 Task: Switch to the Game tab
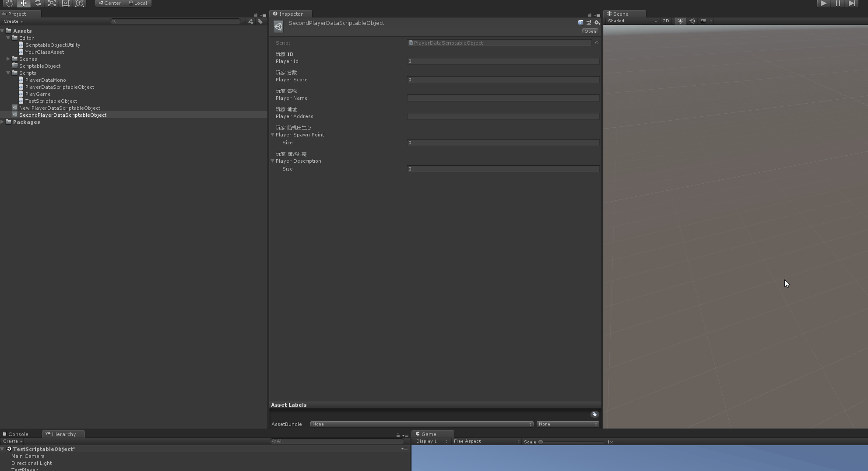(x=427, y=434)
